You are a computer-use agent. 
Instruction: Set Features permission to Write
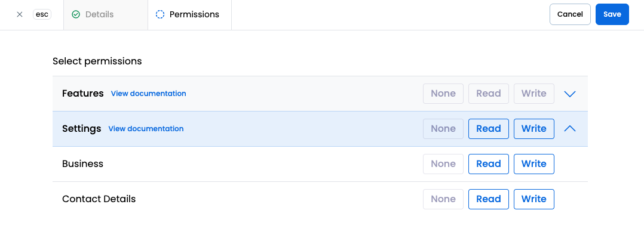(533, 94)
